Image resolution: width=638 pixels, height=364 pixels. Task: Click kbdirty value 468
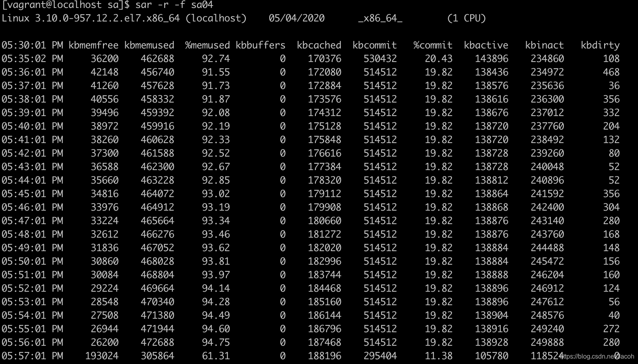[611, 72]
